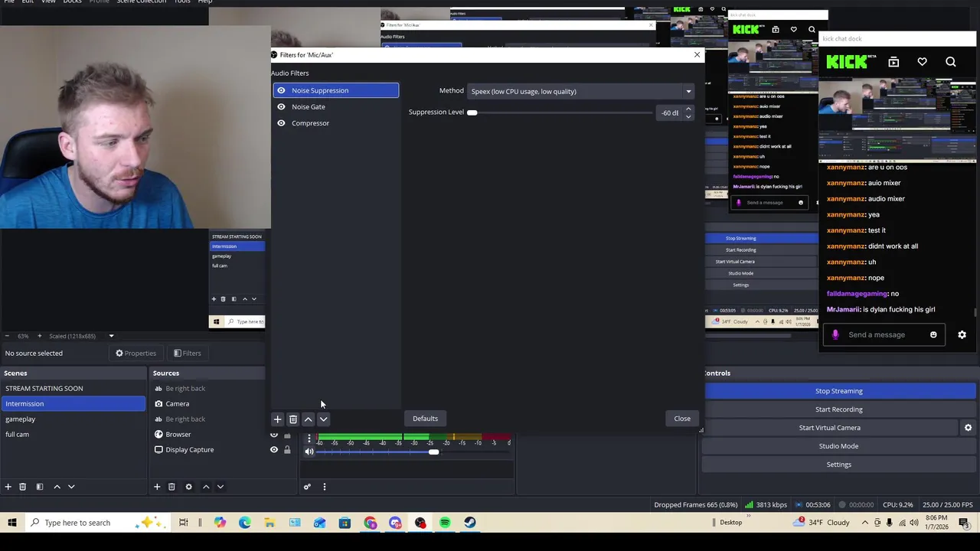Screen dimensions: 980x551
Task: Start the Virtual Camera
Action: [830, 428]
